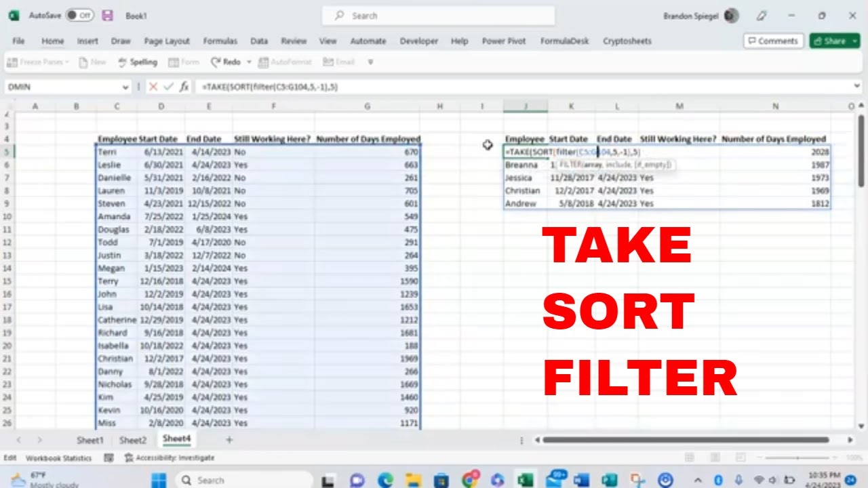Click the cell containing Danielle
Viewport: 868px width, 488px height.
tap(117, 178)
